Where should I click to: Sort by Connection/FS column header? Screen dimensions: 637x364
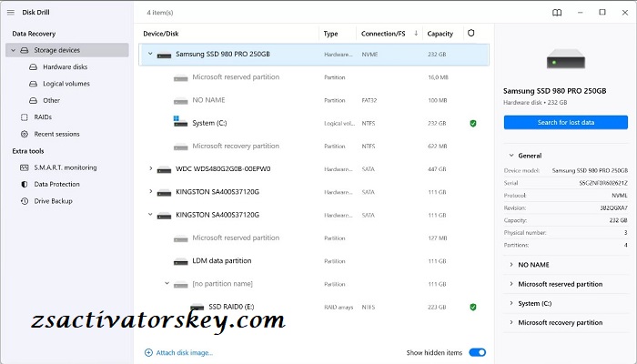(383, 34)
